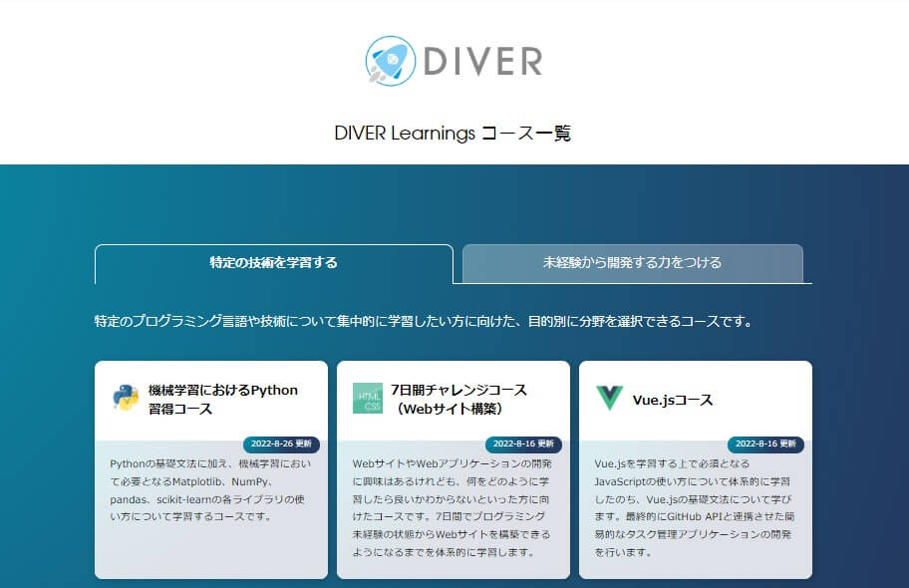
Task: Click the 2022-8-16 更新 badge on Web course
Action: click(x=523, y=444)
